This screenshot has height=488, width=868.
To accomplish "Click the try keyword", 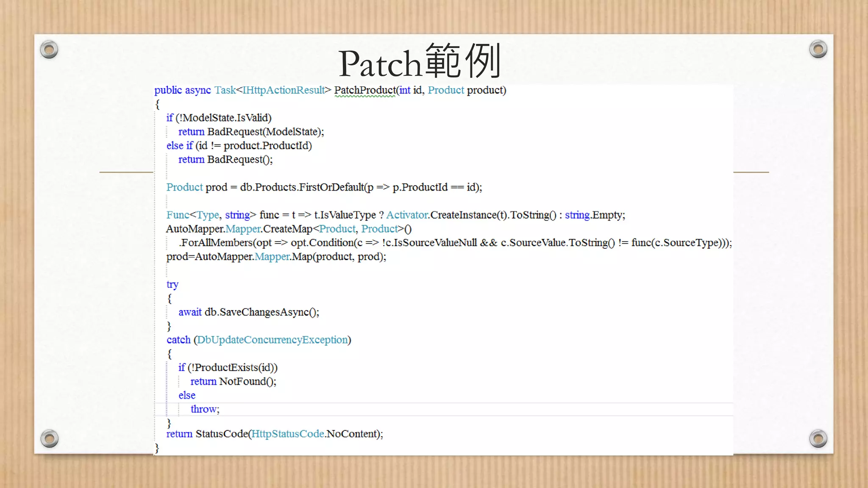I will coord(172,284).
